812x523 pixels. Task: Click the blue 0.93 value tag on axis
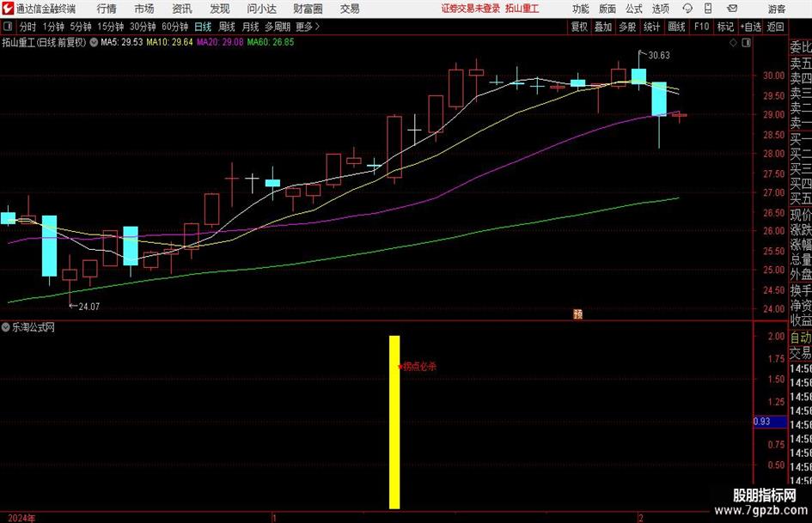pos(770,422)
